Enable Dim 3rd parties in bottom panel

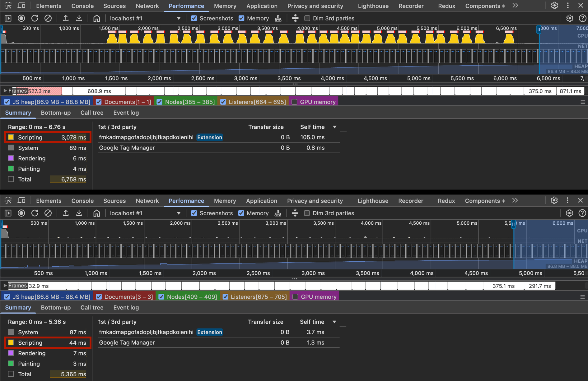coord(307,213)
